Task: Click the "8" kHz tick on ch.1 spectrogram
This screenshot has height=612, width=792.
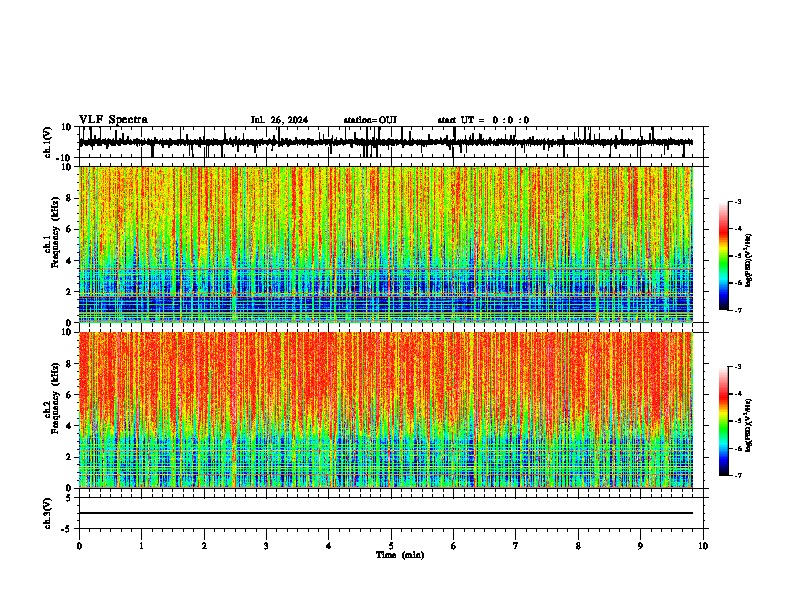Action: click(x=70, y=198)
